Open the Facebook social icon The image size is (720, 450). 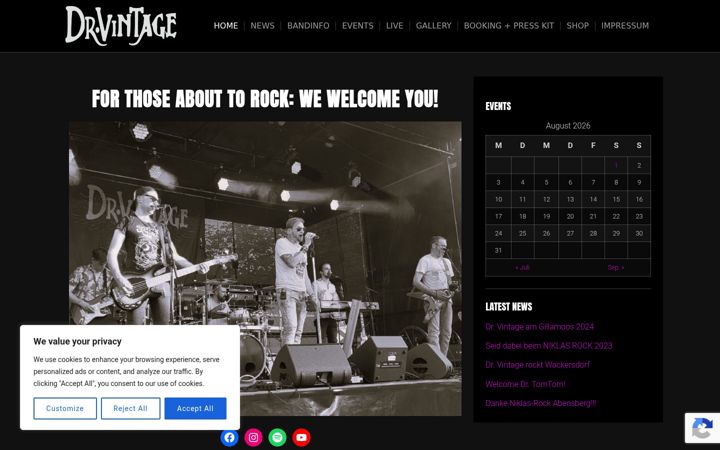(229, 438)
